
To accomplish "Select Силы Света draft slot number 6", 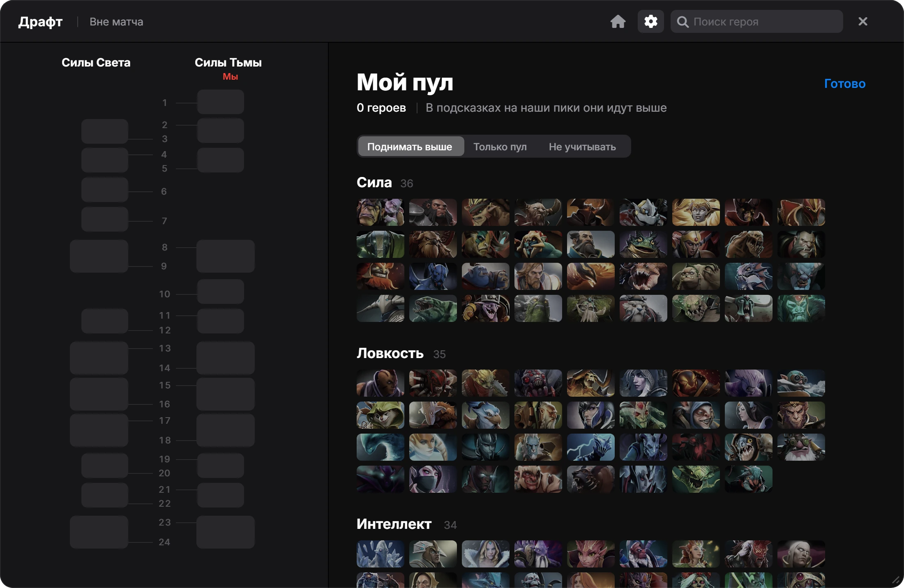I will (105, 190).
